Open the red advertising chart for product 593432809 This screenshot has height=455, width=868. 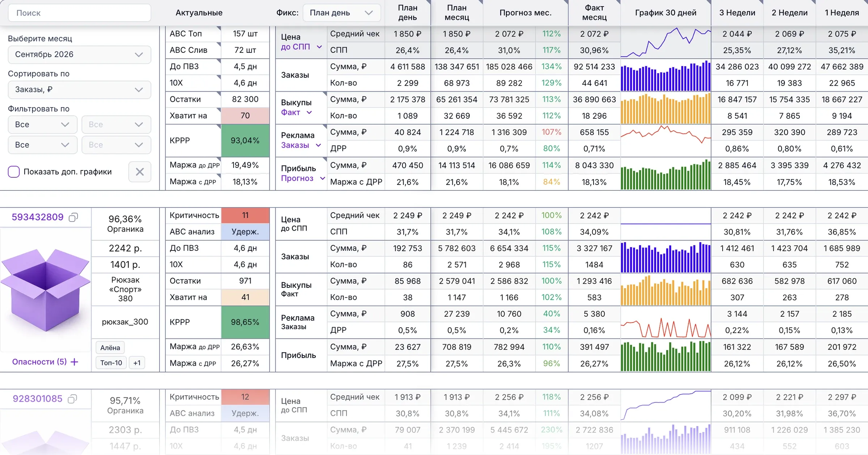[x=666, y=322]
